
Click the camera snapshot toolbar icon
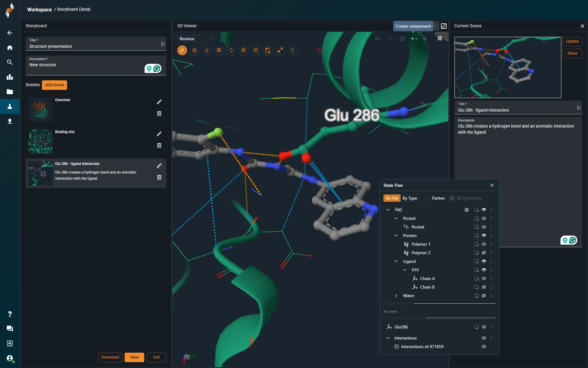[x=243, y=50]
